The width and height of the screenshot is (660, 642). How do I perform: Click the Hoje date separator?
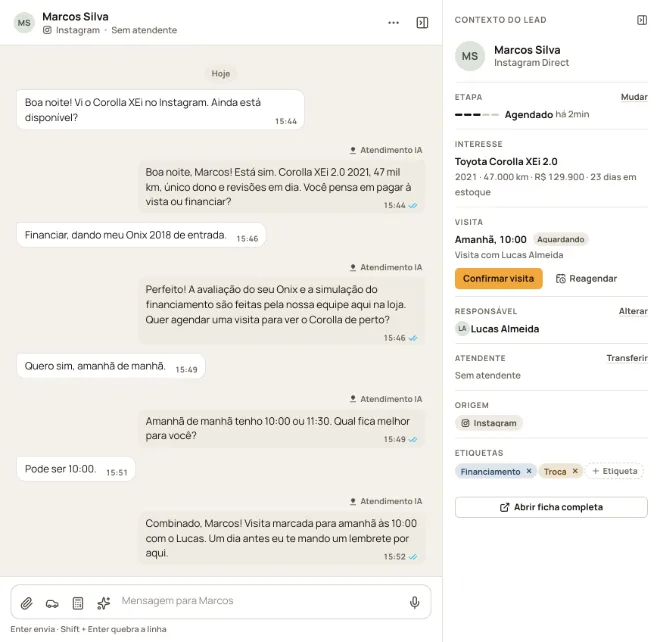point(221,74)
